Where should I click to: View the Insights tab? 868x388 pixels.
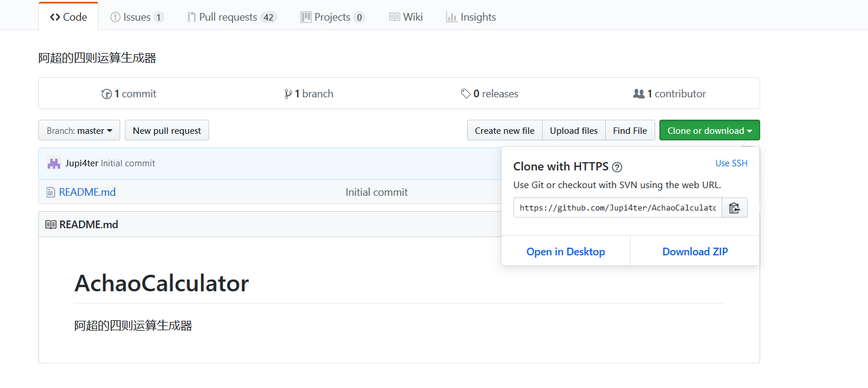(x=471, y=17)
